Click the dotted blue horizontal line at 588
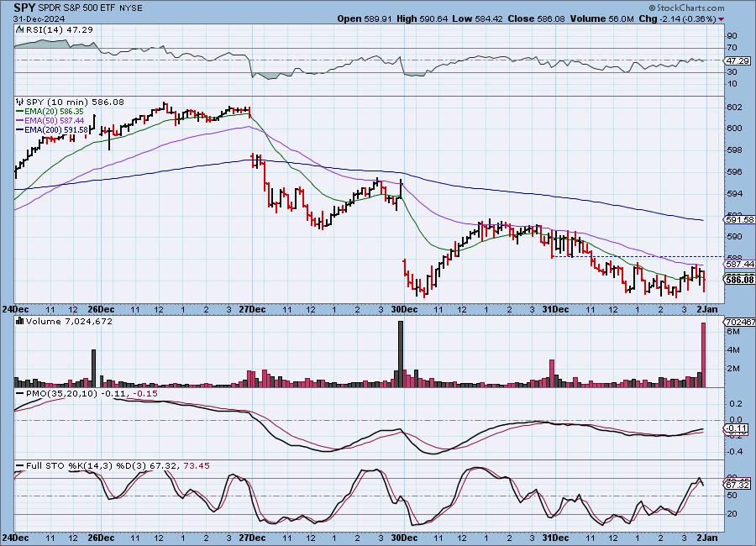This screenshot has width=756, height=546. tap(638, 256)
